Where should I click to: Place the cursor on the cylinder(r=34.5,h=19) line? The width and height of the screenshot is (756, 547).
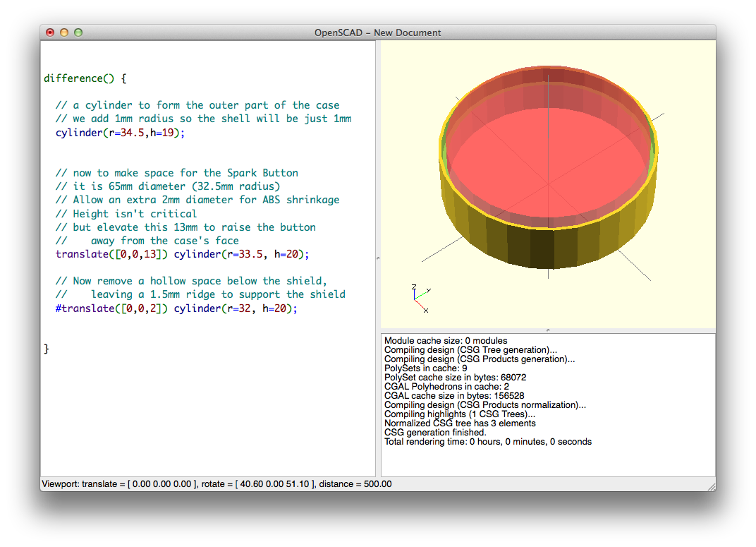point(120,132)
